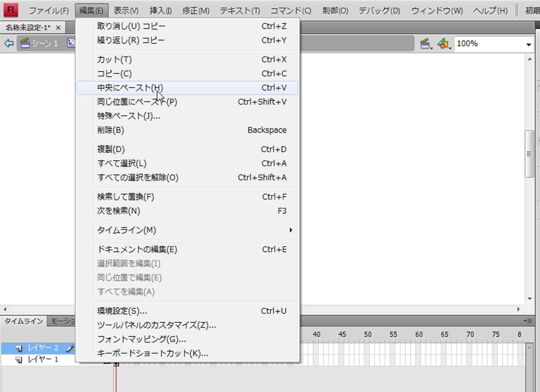Image resolution: width=540 pixels, height=392 pixels.
Task: Click the stage vertical scrollbar thumb
Action: 529,154
